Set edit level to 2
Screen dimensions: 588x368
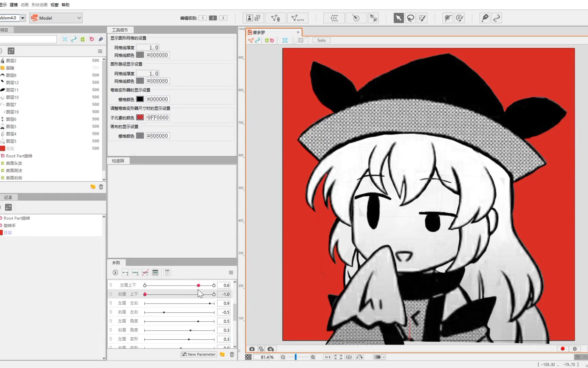(x=213, y=18)
